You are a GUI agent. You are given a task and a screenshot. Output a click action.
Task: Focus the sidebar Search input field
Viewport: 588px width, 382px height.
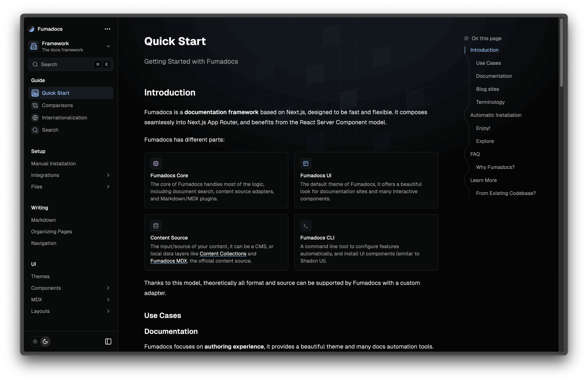(65, 64)
